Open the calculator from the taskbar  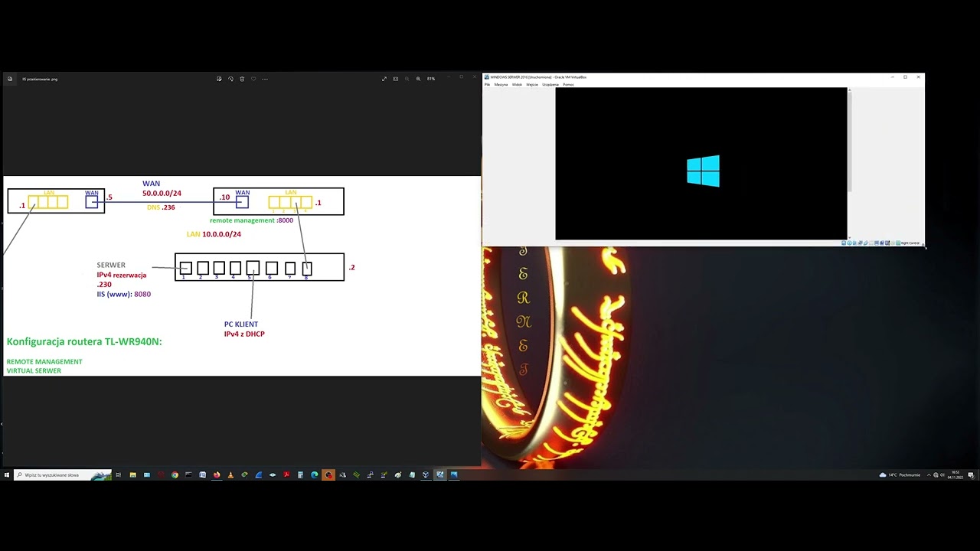click(x=300, y=474)
